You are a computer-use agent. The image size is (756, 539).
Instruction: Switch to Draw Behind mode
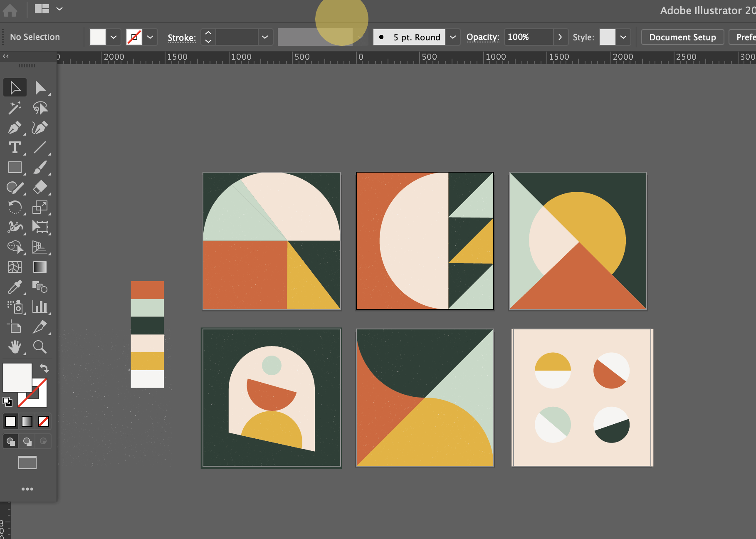click(27, 441)
